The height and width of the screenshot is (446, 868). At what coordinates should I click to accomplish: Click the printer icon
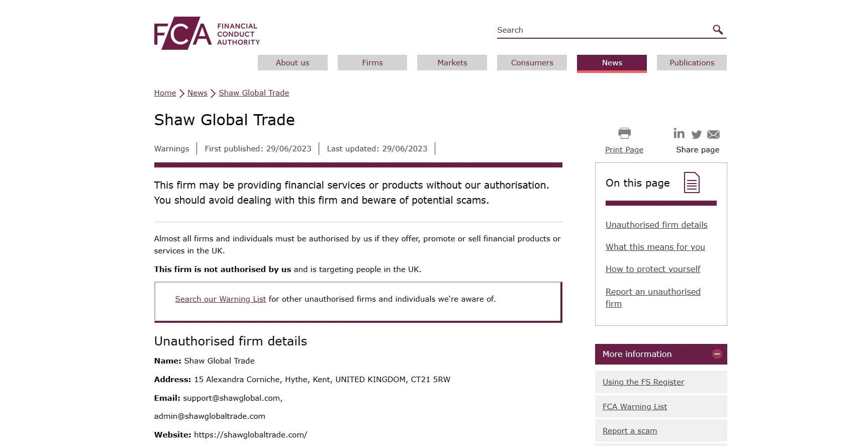(x=624, y=133)
